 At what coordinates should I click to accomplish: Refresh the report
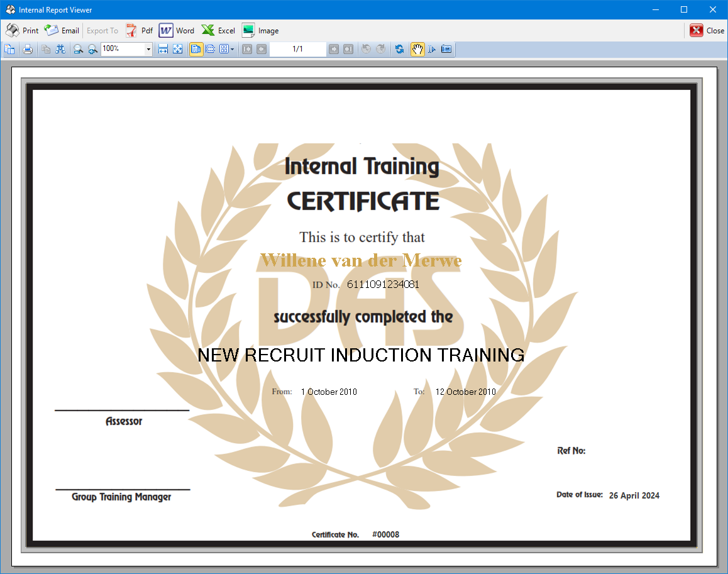tap(399, 49)
